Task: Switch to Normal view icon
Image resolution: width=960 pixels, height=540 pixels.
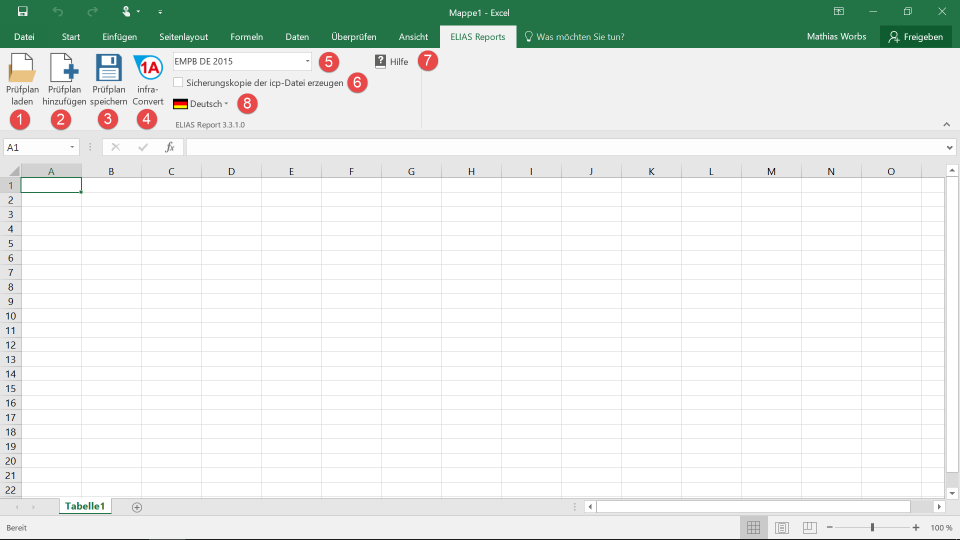Action: [x=754, y=527]
